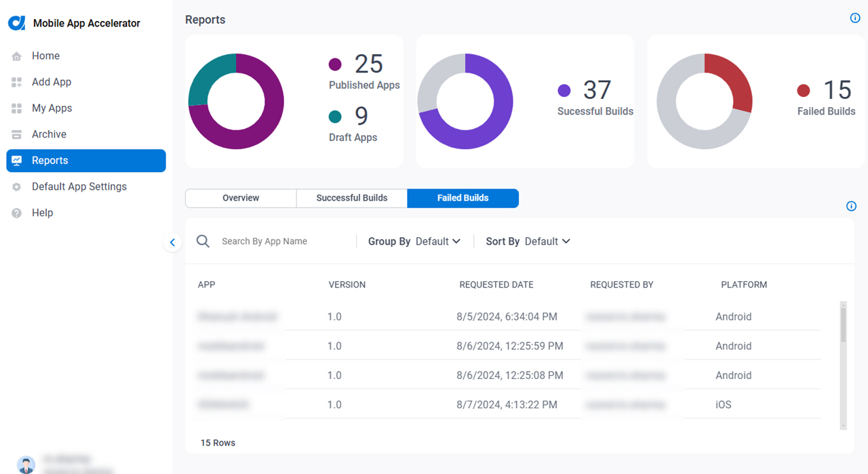Collapse the sidebar with the chevron arrow
The height and width of the screenshot is (474, 868).
pyautogui.click(x=172, y=242)
